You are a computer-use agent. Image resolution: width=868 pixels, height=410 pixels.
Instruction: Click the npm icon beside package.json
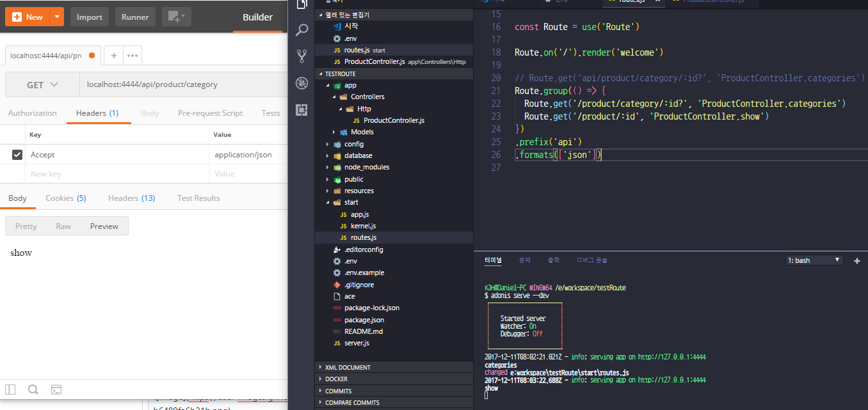point(337,320)
